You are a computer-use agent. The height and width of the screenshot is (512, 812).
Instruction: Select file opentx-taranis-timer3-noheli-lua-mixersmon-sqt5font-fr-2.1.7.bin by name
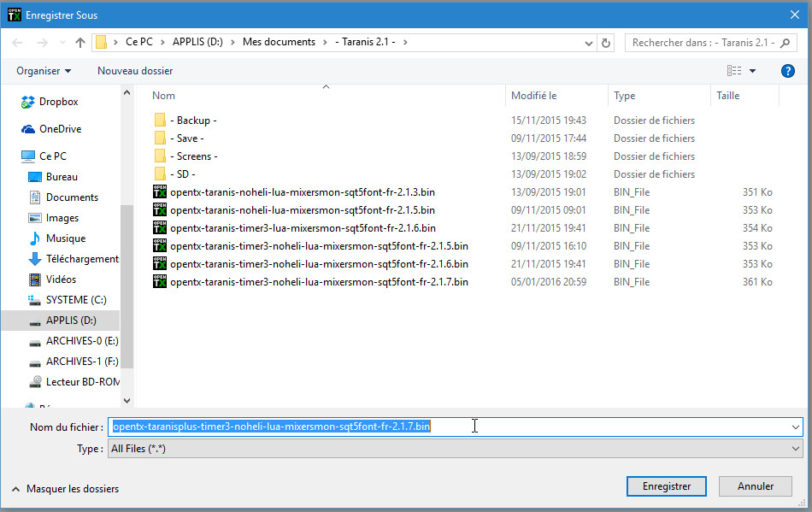319,281
